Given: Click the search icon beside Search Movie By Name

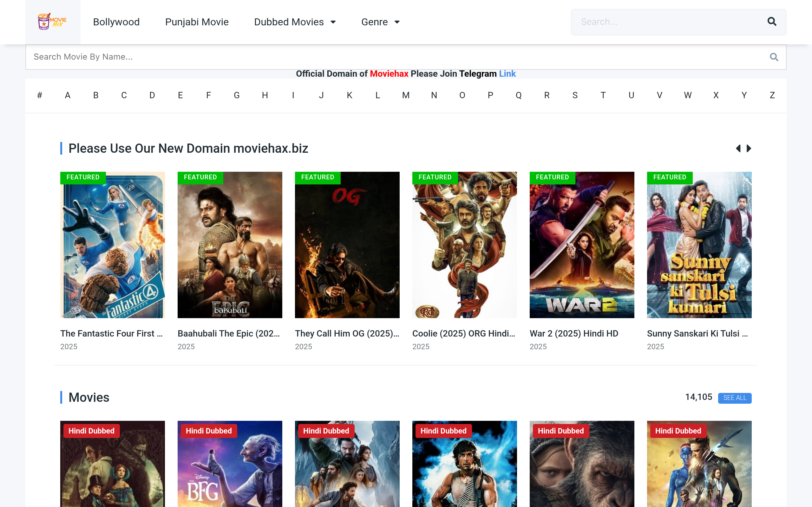Looking at the screenshot, I should 774,57.
